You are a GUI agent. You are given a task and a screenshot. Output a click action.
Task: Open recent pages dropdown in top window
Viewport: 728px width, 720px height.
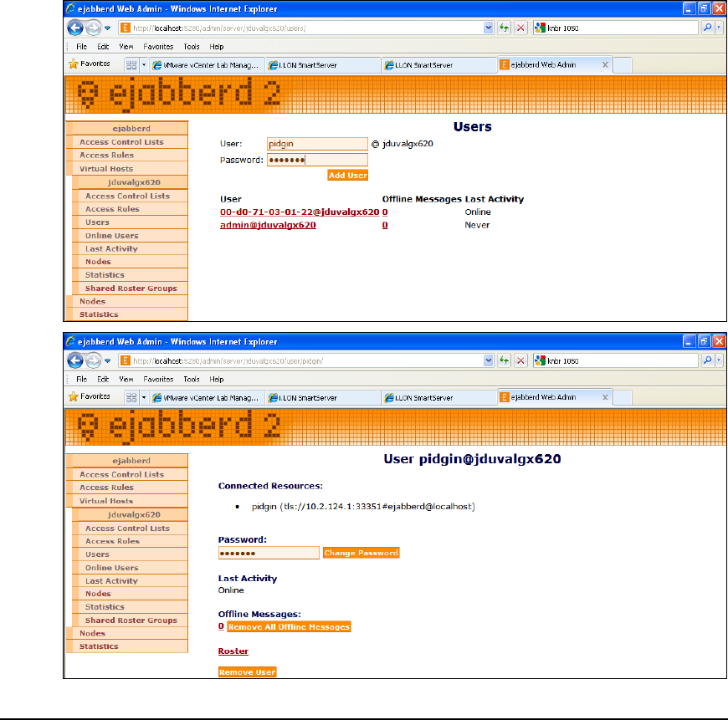[108, 28]
